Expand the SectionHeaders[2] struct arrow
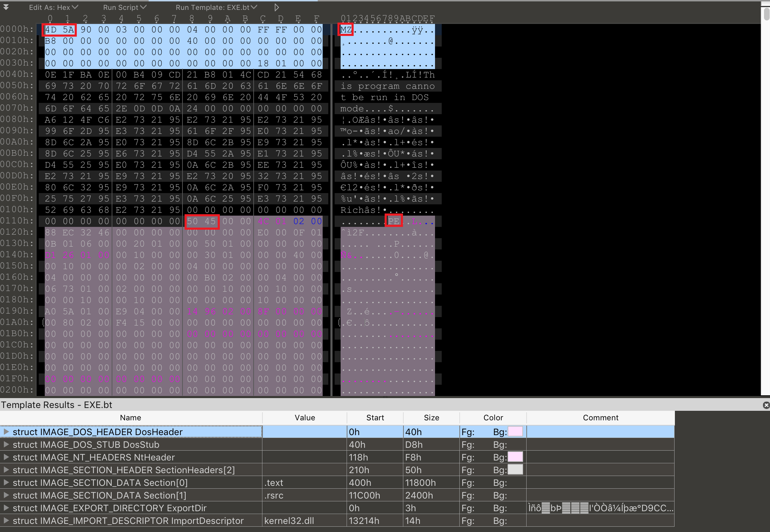This screenshot has width=770, height=532. 6,470
